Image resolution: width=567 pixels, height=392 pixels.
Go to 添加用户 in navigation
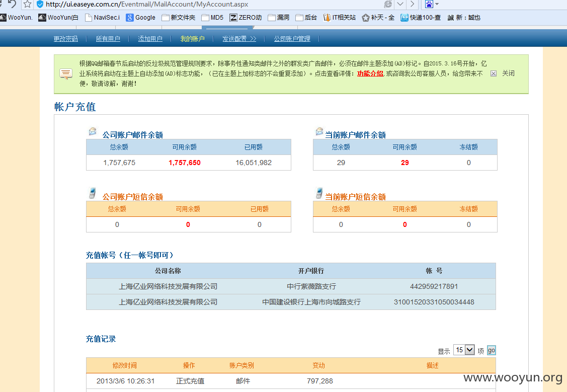pyautogui.click(x=150, y=39)
